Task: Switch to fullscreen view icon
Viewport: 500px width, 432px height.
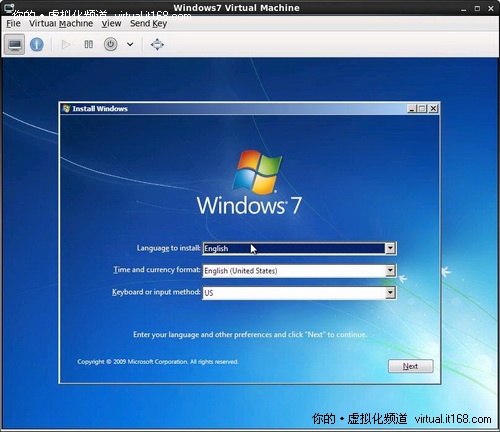Action: (x=157, y=44)
